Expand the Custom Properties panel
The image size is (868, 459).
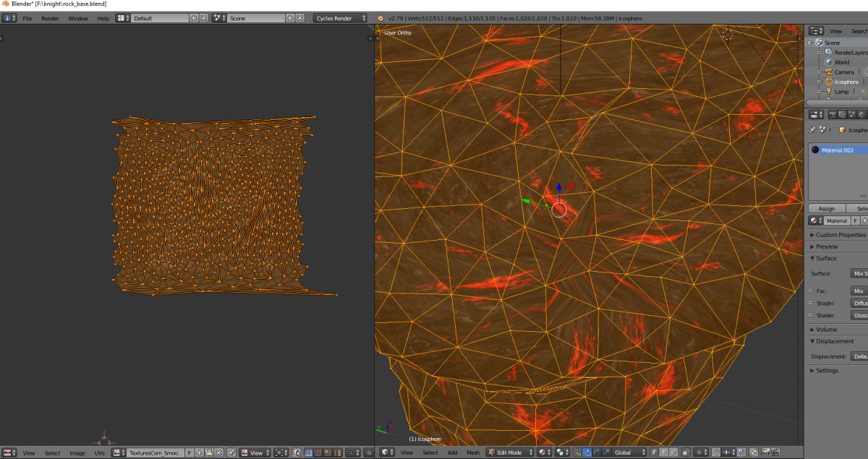pos(839,235)
